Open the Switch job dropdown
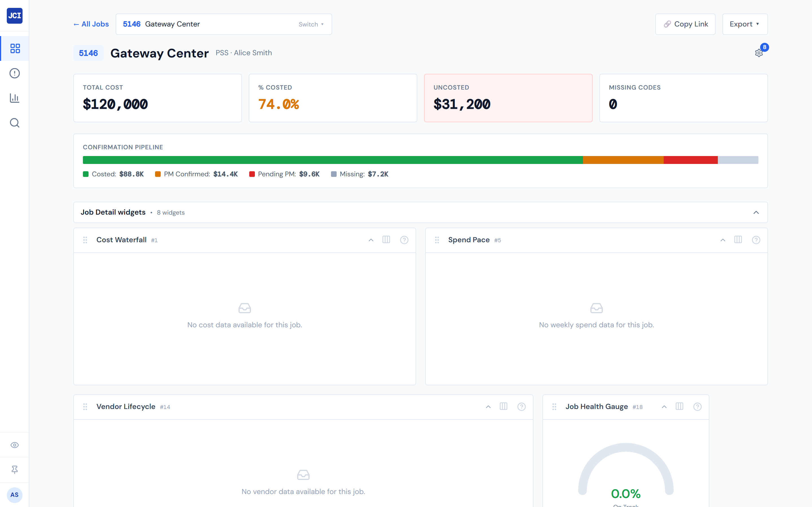Image resolution: width=812 pixels, height=507 pixels. pos(310,24)
